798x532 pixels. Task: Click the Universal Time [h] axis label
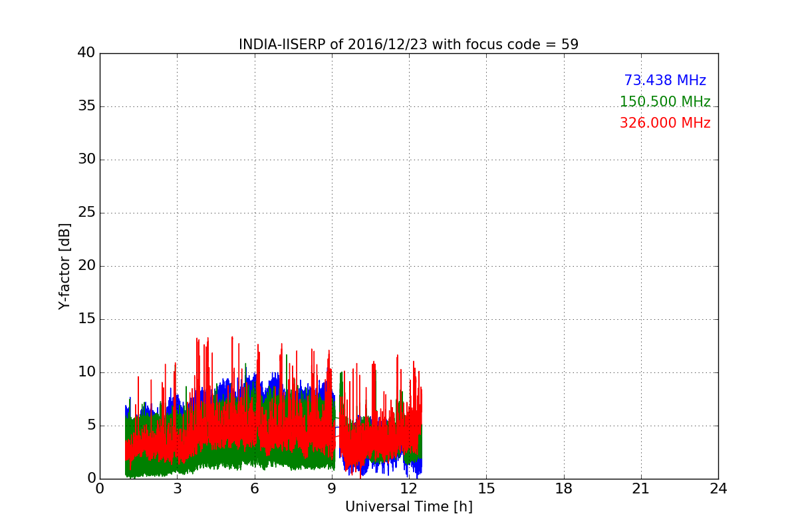pyautogui.click(x=408, y=507)
